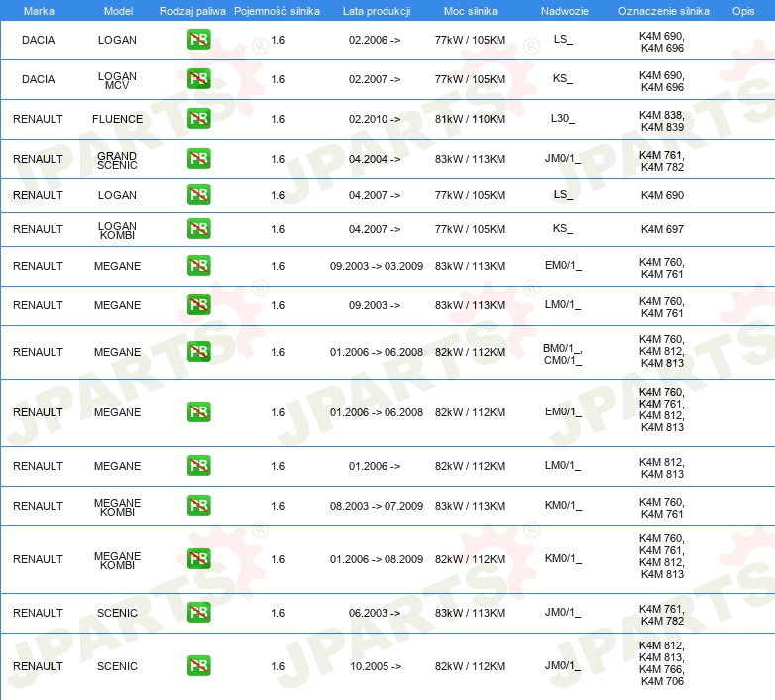Click the K4M 690 engine code in Renault Logan row
This screenshot has width=775, height=700.
662,195
